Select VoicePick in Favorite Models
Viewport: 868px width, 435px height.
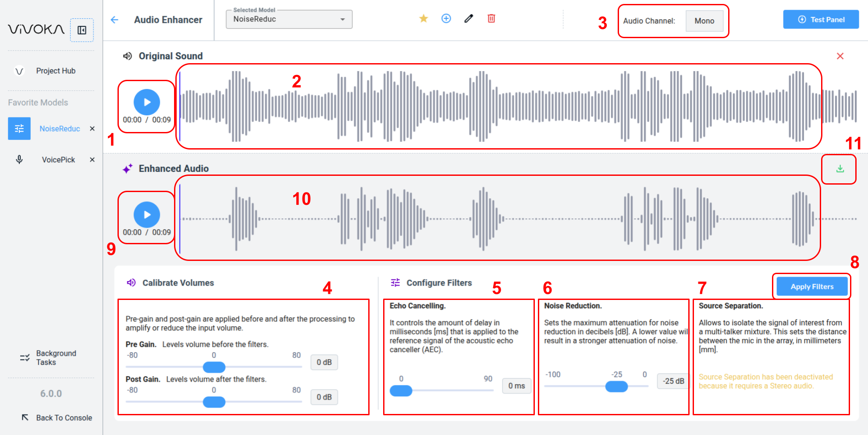click(58, 160)
